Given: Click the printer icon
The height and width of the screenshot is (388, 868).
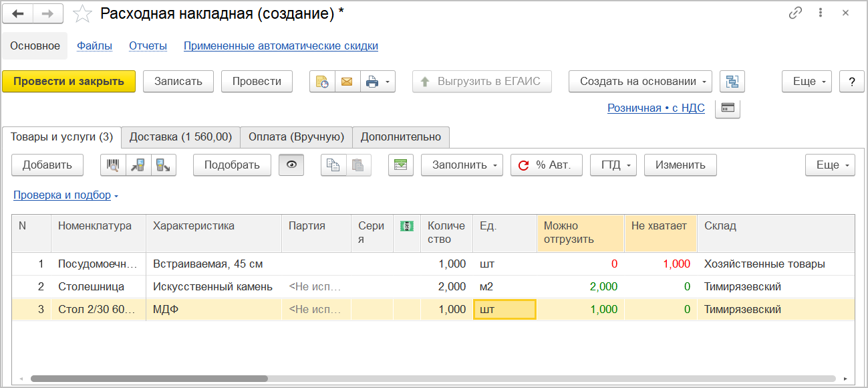Looking at the screenshot, I should tap(372, 82).
